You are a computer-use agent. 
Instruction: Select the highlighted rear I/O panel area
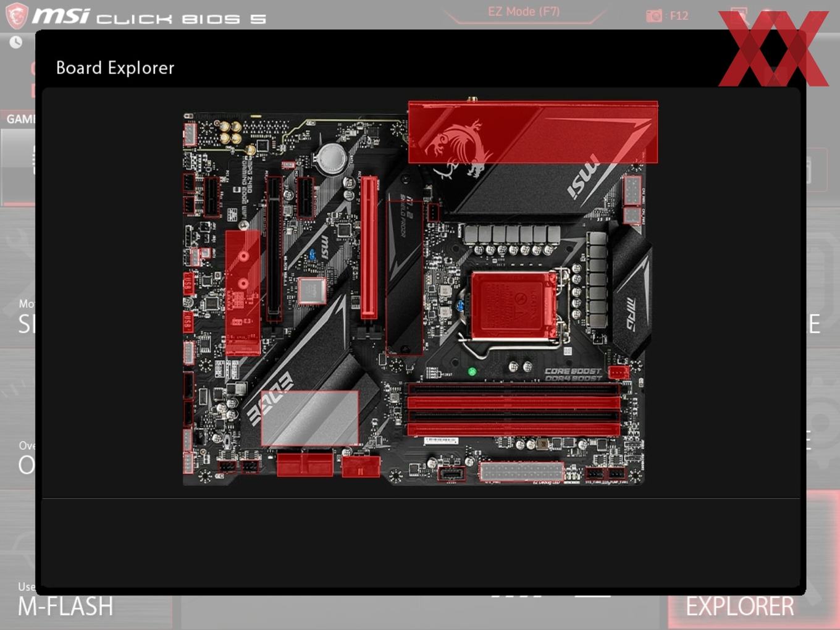pos(532,132)
